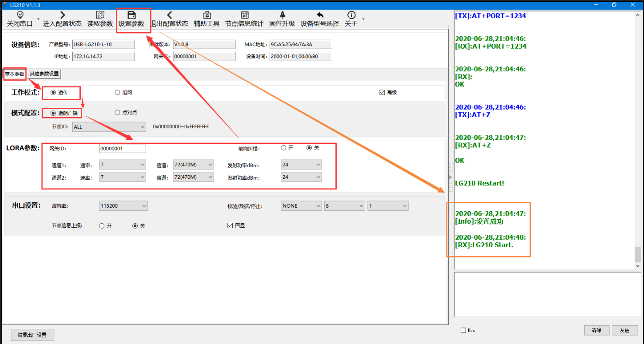Click the 网关ID input field in LORA参数
644x344 pixels.
tap(122, 149)
